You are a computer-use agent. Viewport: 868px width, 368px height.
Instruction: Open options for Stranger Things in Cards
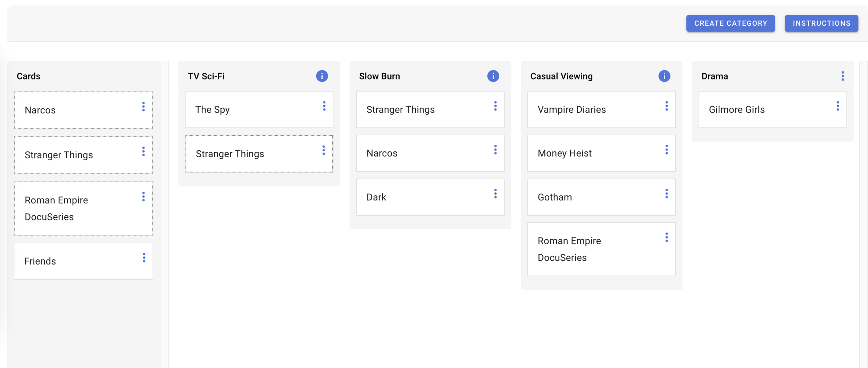tap(143, 151)
